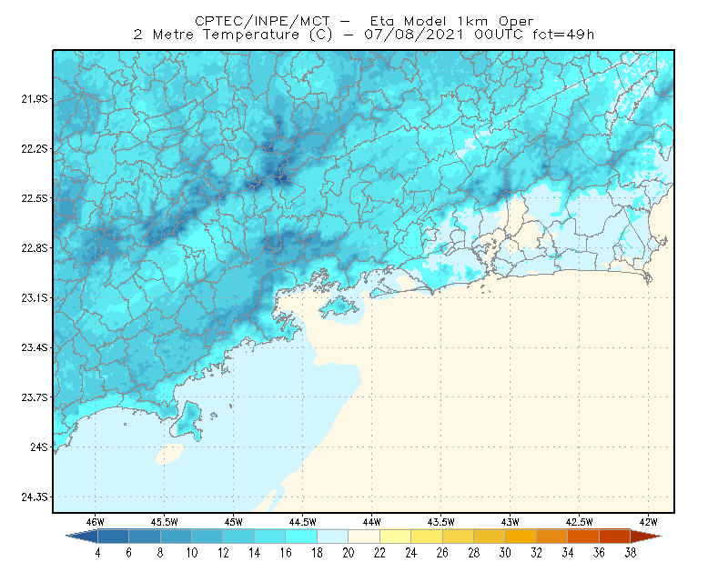The width and height of the screenshot is (728, 562).
Task: Select the 26 to 28 degree color segment
Action: pos(458,537)
